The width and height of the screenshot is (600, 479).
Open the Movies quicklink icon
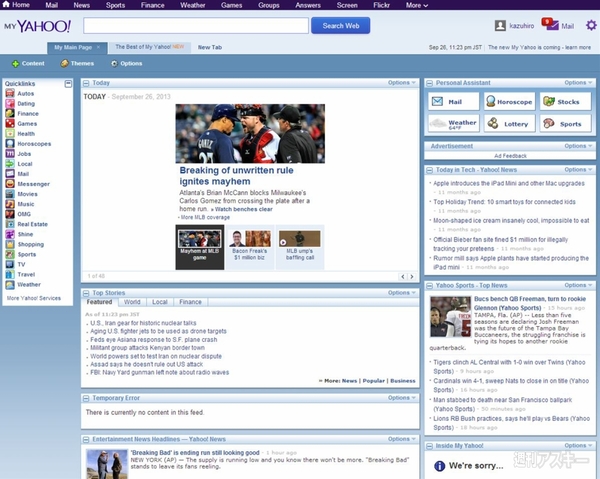[x=10, y=194]
